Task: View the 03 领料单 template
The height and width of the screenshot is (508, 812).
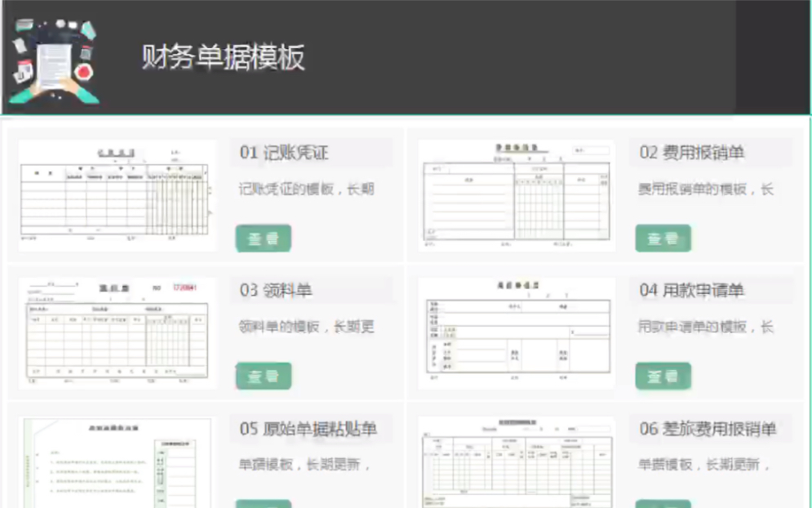Action: [x=263, y=375]
